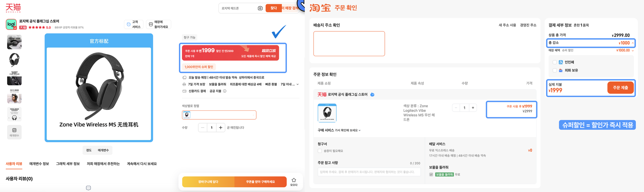Switch to 사용자 리뷰 tab
This screenshot has width=644, height=192.
click(x=14, y=164)
